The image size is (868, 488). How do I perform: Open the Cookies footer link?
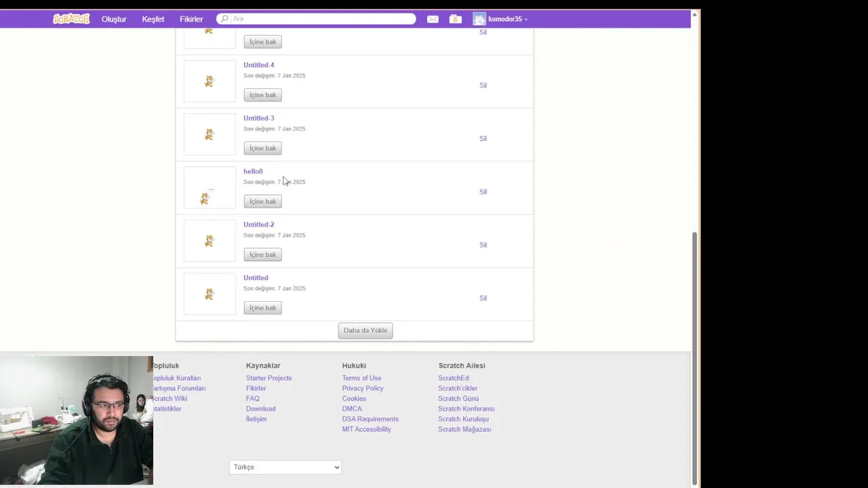tap(354, 399)
